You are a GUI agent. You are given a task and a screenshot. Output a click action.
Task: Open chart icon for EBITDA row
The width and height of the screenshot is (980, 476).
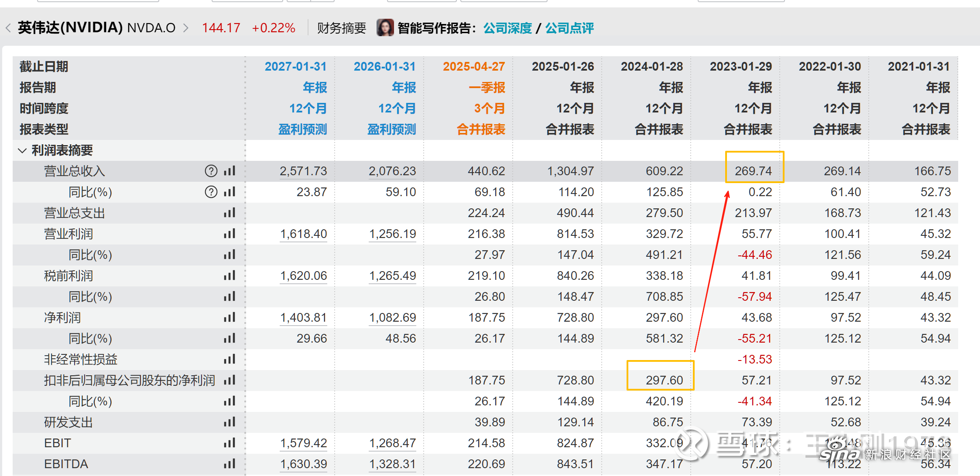pyautogui.click(x=230, y=464)
